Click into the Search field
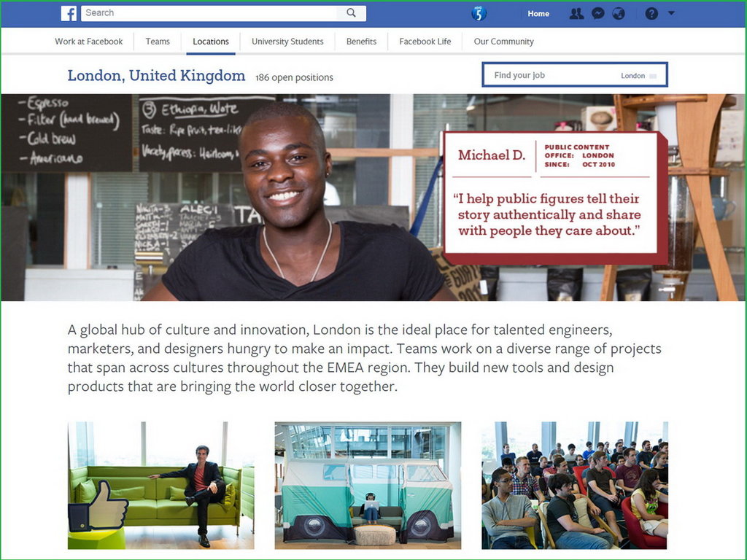This screenshot has width=747, height=560. [x=209, y=13]
